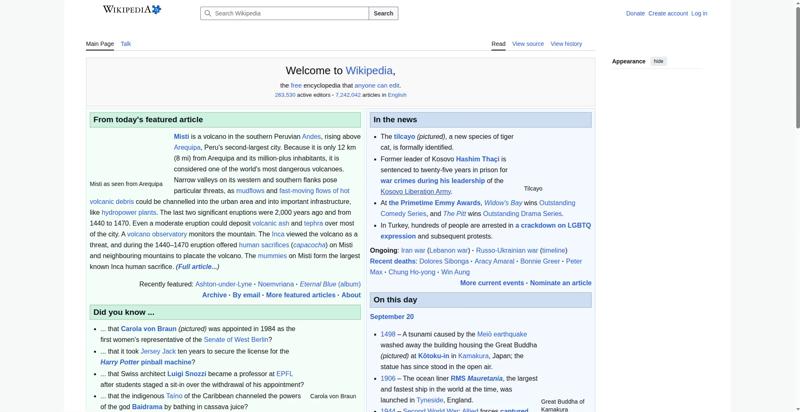This screenshot has height=412, width=800.
Task: Click the Wikipedia logo
Action: point(132,9)
